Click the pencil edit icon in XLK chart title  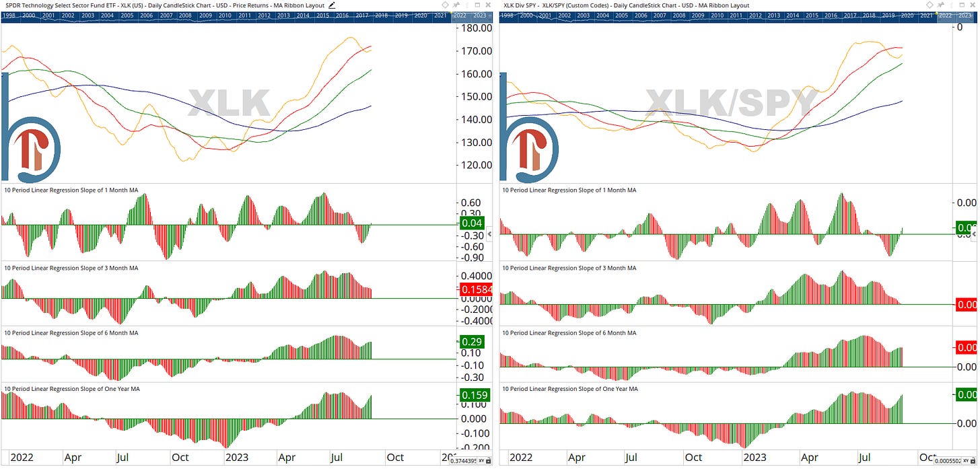pyautogui.click(x=331, y=5)
